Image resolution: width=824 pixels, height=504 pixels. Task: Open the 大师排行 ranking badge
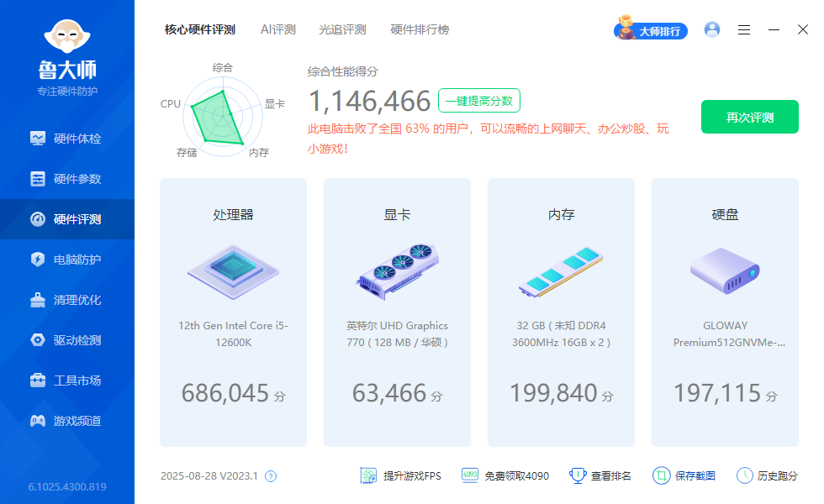[651, 29]
